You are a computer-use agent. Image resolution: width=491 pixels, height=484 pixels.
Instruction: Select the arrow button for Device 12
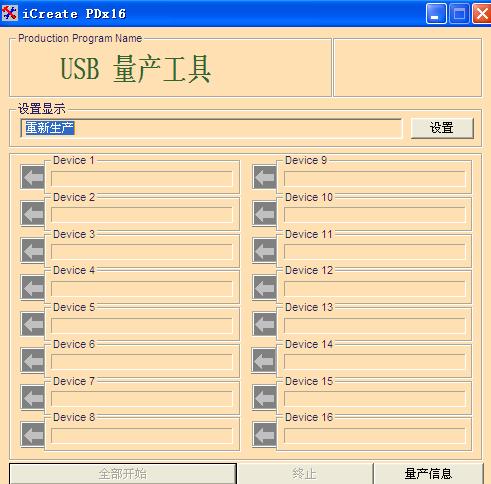(265, 287)
